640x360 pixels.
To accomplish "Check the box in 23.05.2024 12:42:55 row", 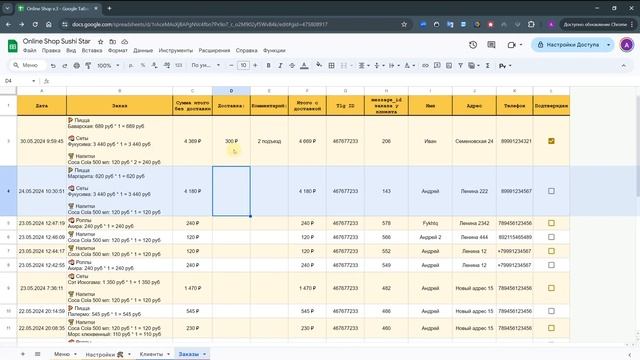I will coord(551,265).
